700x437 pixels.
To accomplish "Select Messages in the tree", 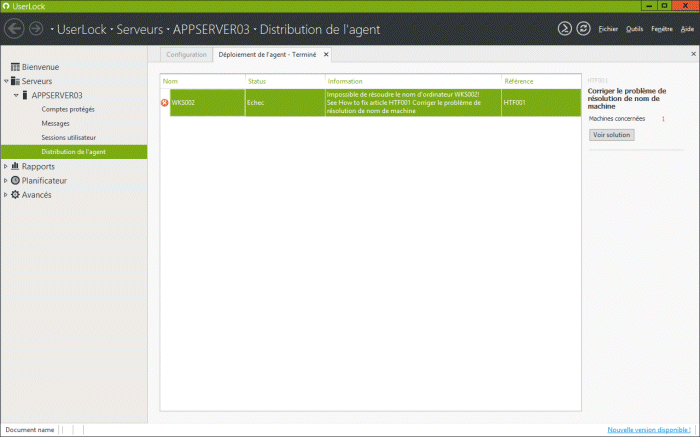I will click(55, 124).
